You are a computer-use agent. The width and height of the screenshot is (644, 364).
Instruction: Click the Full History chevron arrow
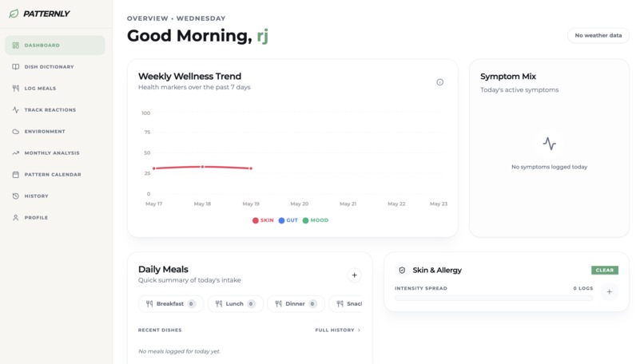coord(359,330)
